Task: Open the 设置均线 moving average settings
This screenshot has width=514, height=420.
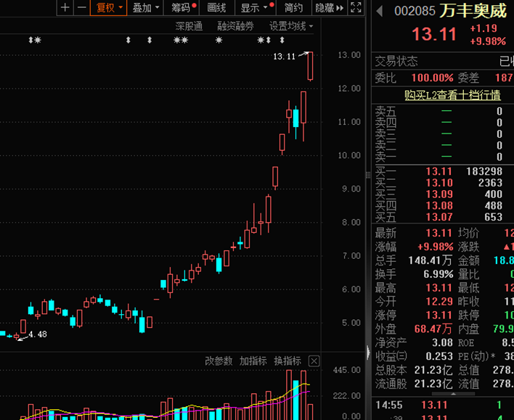Action: click(290, 26)
